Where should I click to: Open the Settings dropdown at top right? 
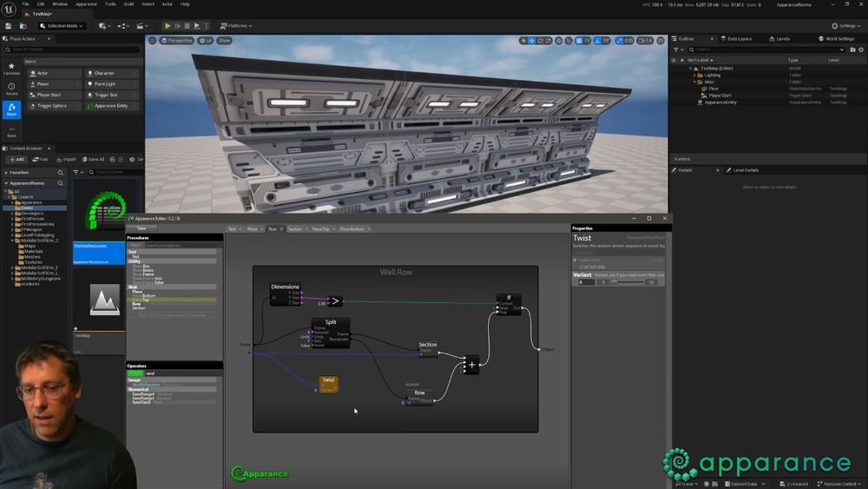click(x=845, y=25)
